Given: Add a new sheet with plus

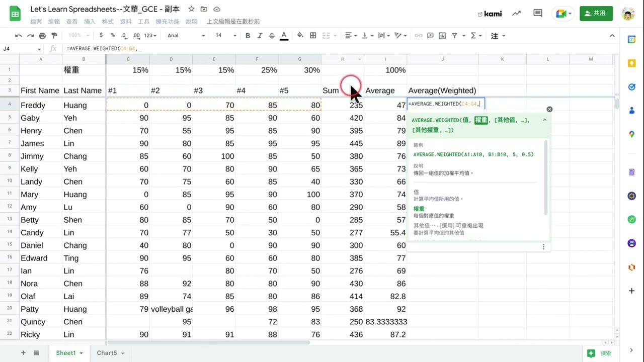Looking at the screenshot, I should [x=23, y=353].
